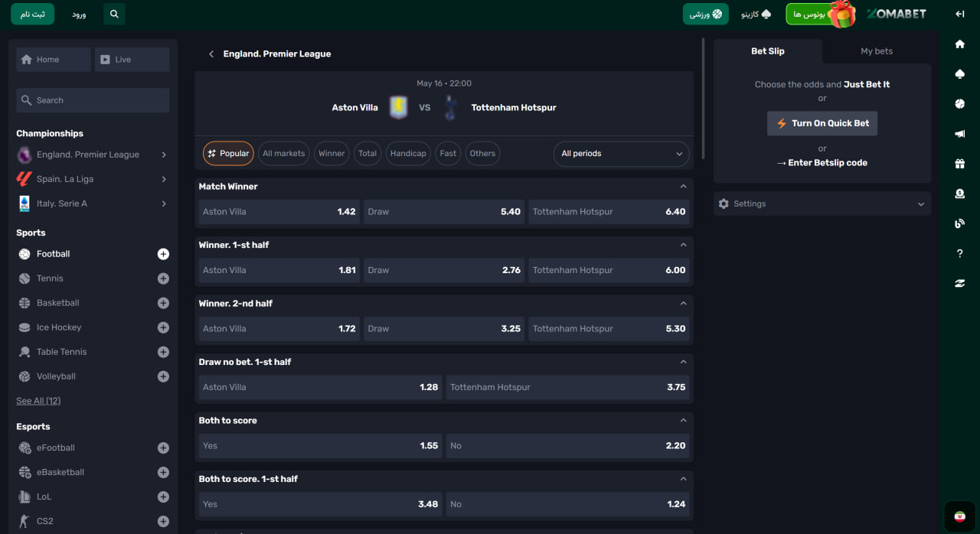The height and width of the screenshot is (534, 980).
Task: Open the See All (12) link
Action: pos(38,400)
